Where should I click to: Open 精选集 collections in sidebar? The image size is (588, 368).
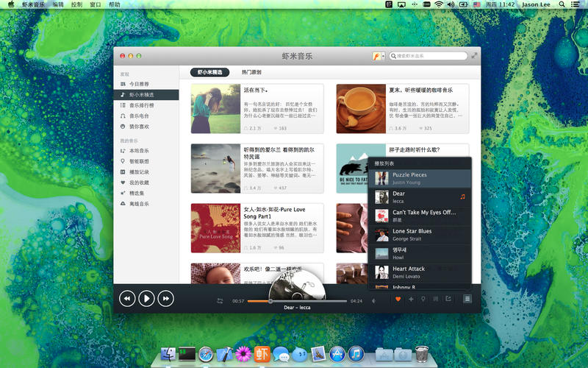tap(146, 193)
